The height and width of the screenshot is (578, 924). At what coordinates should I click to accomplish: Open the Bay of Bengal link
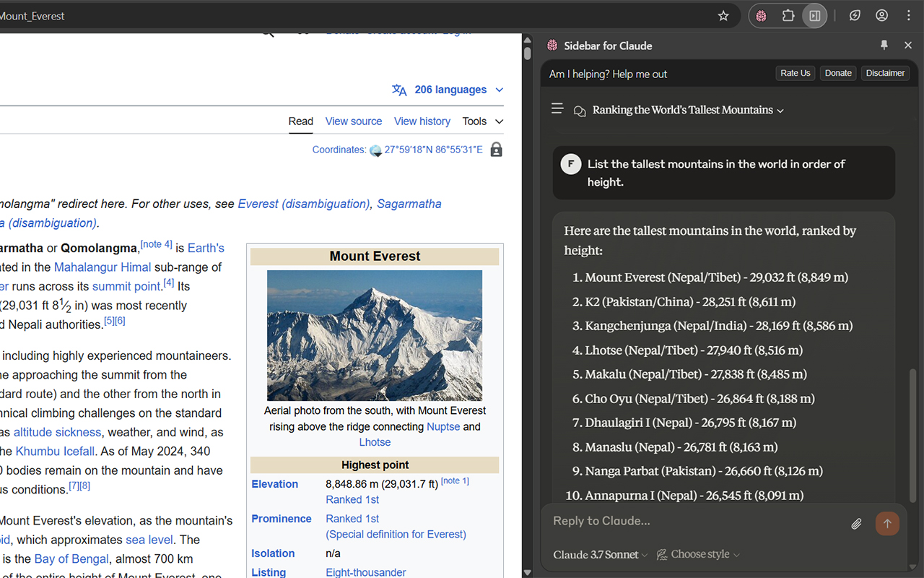click(71, 558)
